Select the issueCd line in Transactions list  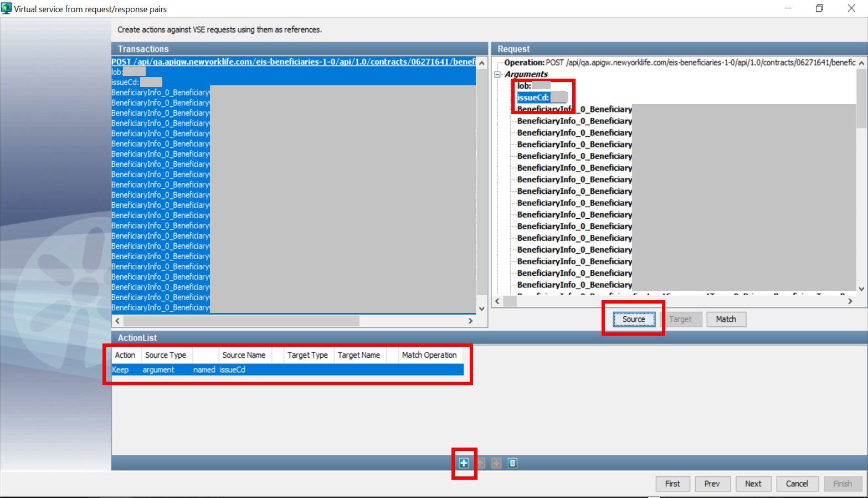coord(294,82)
